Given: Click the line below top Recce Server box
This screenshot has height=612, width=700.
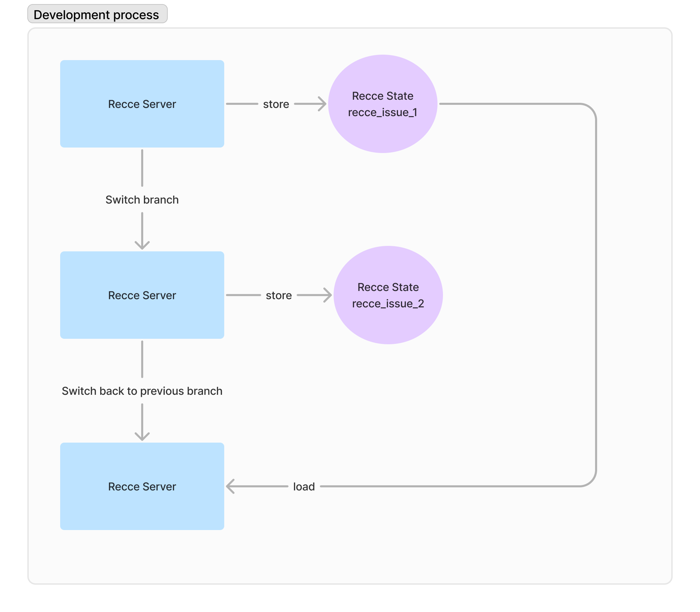Looking at the screenshot, I should click(x=142, y=167).
